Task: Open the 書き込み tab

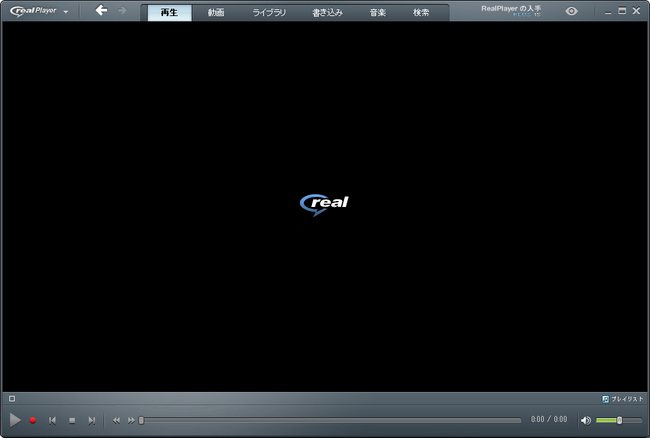Action: pyautogui.click(x=327, y=13)
